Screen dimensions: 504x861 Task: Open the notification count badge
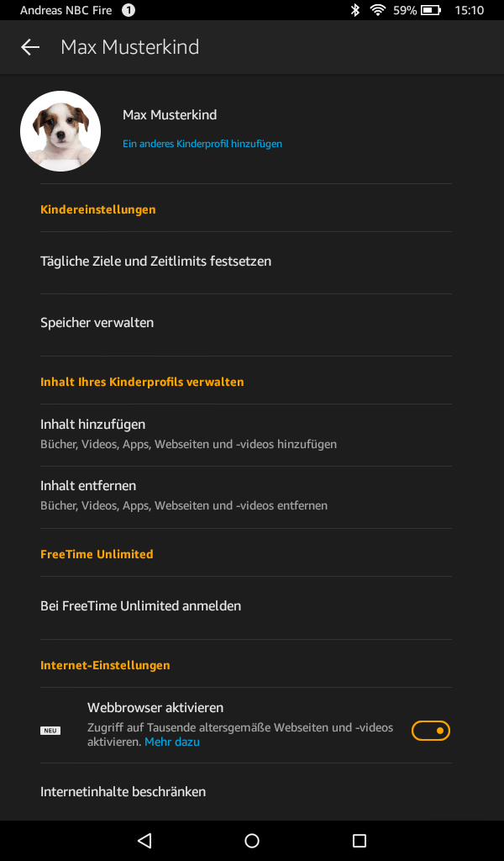[129, 10]
